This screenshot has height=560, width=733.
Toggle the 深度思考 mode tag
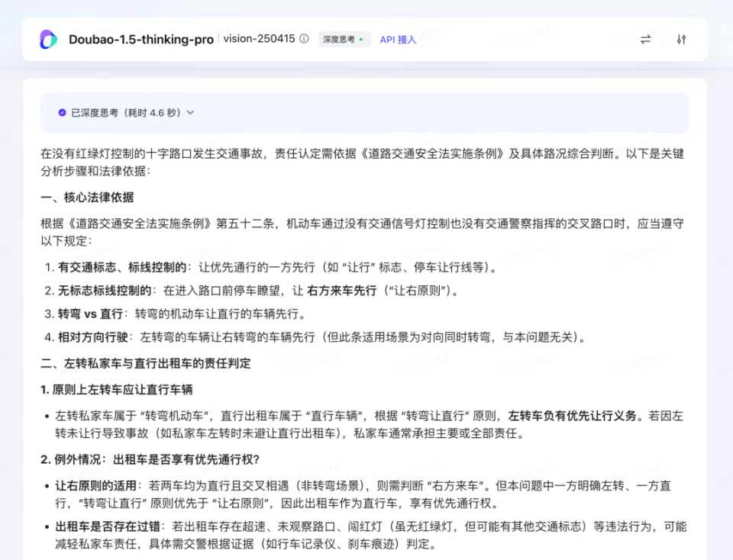point(344,39)
